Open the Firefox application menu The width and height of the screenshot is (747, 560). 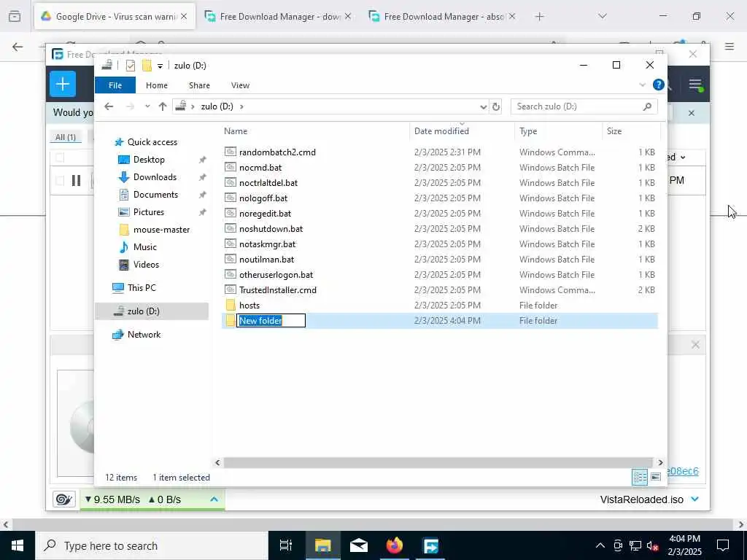[729, 46]
